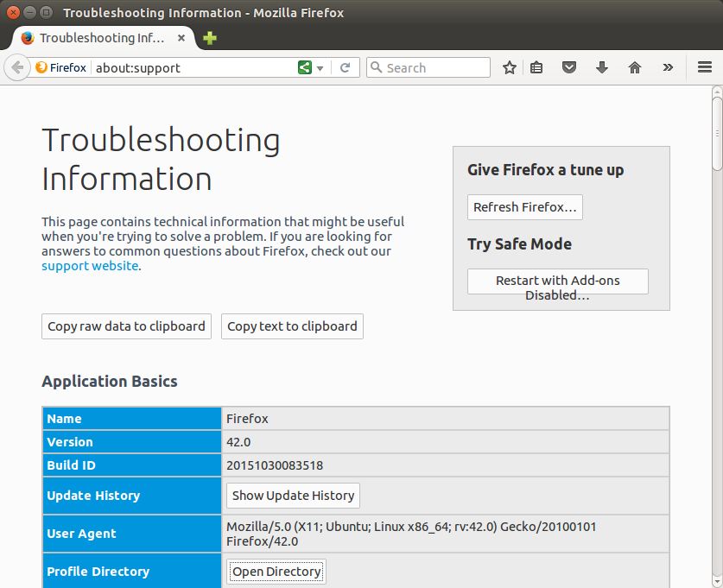Click Copy raw data to clipboard
723x588 pixels.
[126, 326]
